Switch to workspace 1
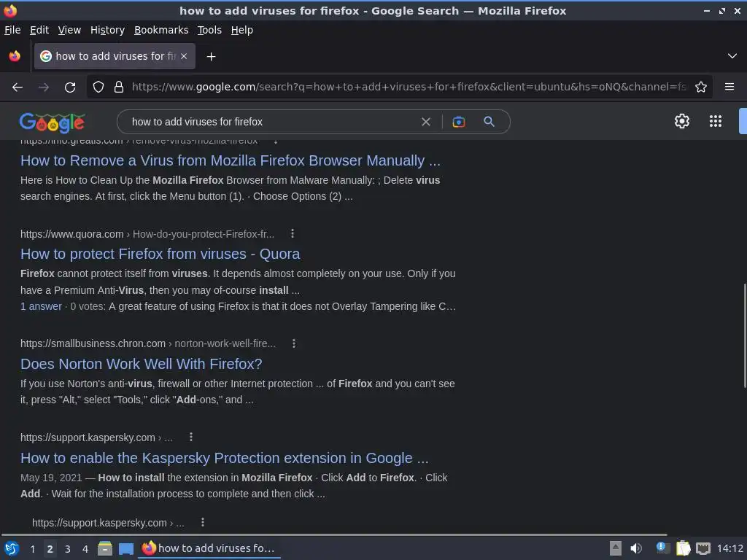 (32, 549)
